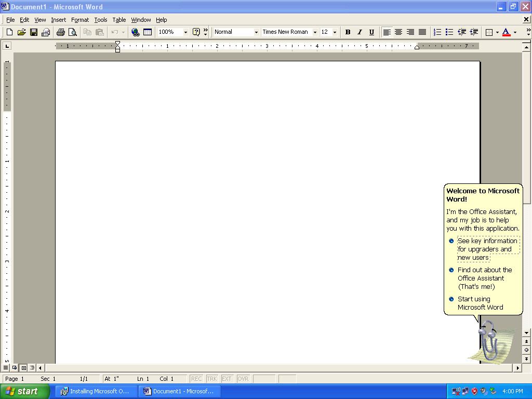The height and width of the screenshot is (399, 532).
Task: Jump to previous page with double-arrow button
Action: point(526,341)
